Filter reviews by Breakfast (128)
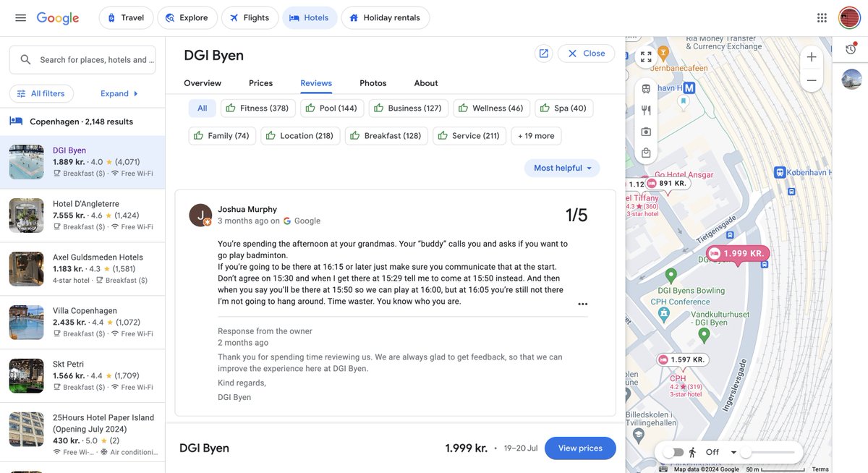Image resolution: width=868 pixels, height=473 pixels. pyautogui.click(x=386, y=136)
